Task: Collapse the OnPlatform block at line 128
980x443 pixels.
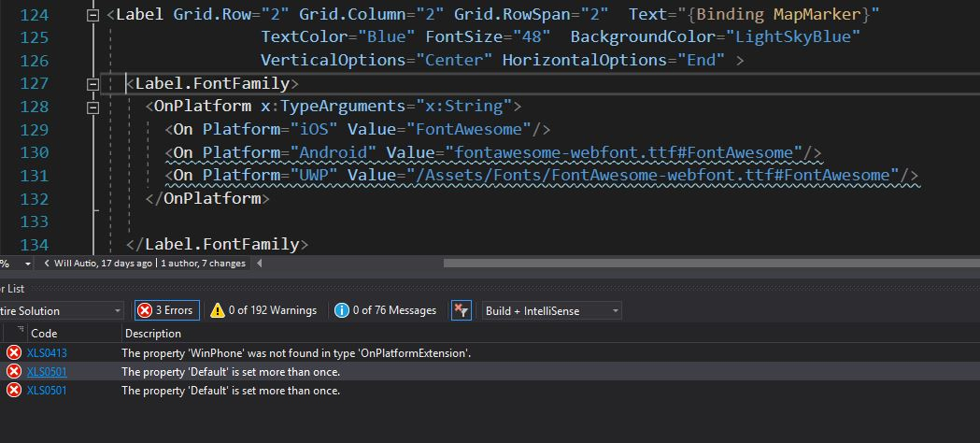Action: tap(92, 107)
